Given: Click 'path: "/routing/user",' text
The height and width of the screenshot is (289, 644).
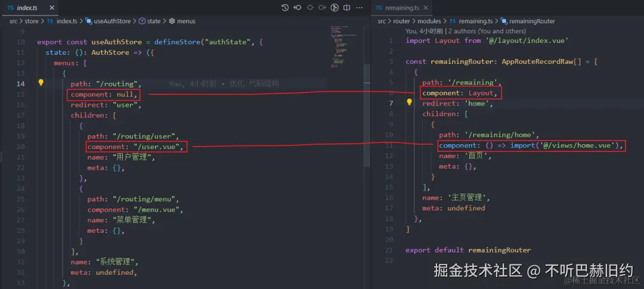Looking at the screenshot, I should [133, 136].
